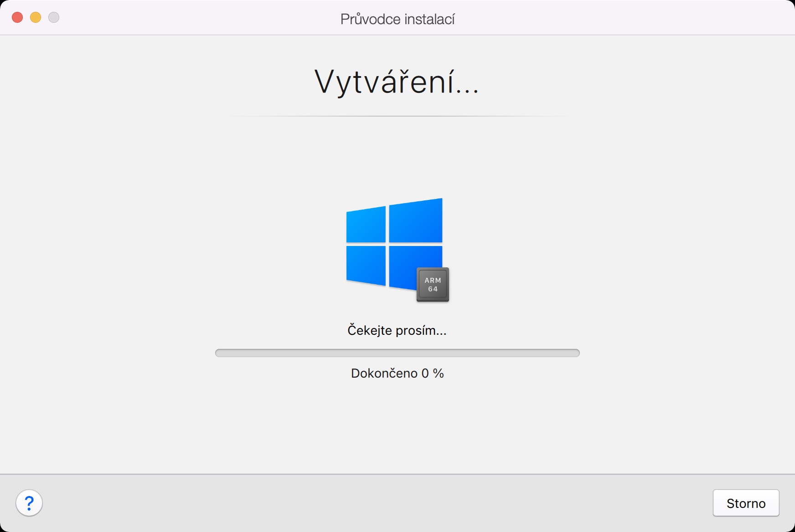The width and height of the screenshot is (795, 532).
Task: Close the Průvodce instalací window
Action: tap(17, 17)
